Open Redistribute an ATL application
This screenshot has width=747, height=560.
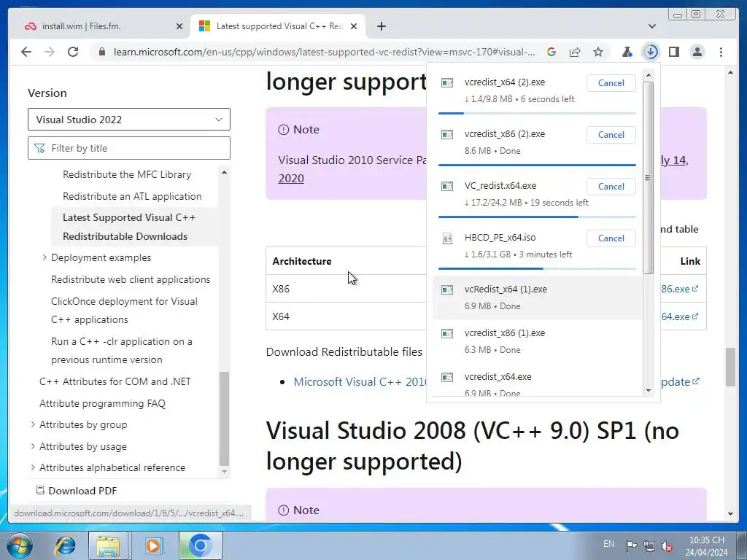pos(132,196)
